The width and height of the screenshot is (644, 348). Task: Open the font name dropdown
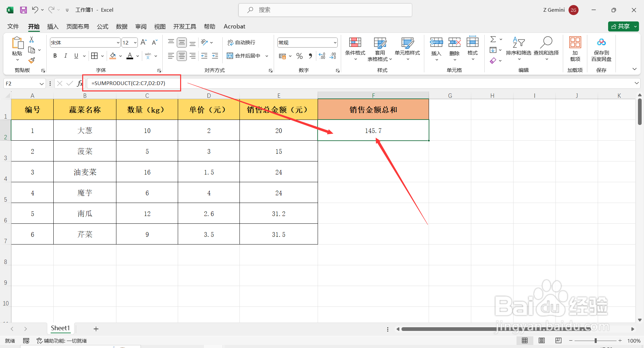117,42
